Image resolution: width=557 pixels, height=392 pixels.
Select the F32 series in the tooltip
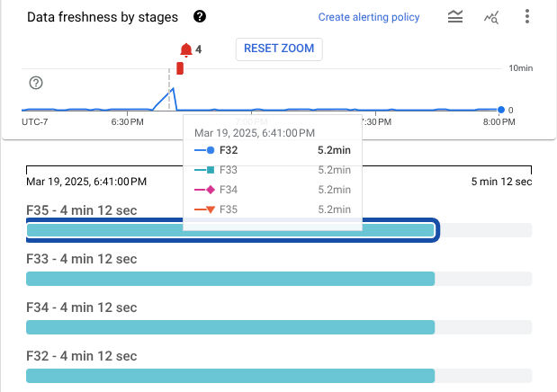[x=228, y=151]
